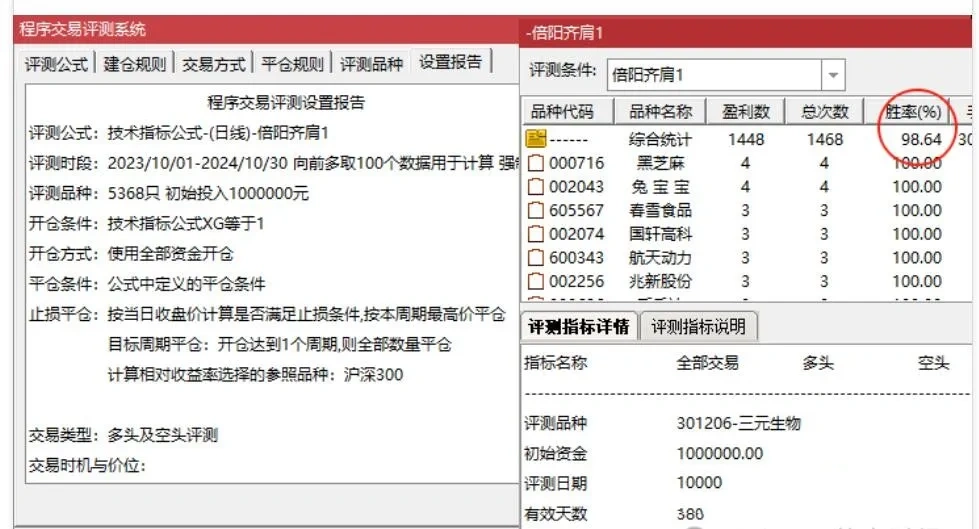
Task: Sort by the 盈利数 column header
Action: [745, 112]
